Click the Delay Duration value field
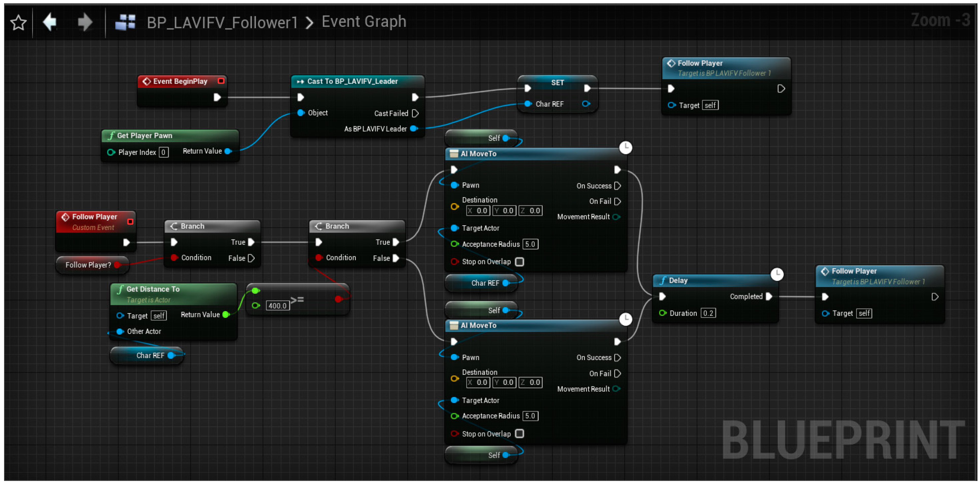The width and height of the screenshot is (980, 485). 708,313
